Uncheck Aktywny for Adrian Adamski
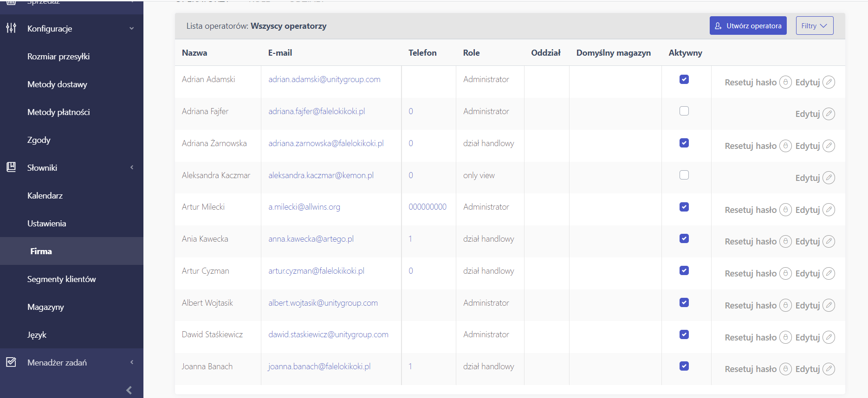Viewport: 868px width, 398px height. 684,79
